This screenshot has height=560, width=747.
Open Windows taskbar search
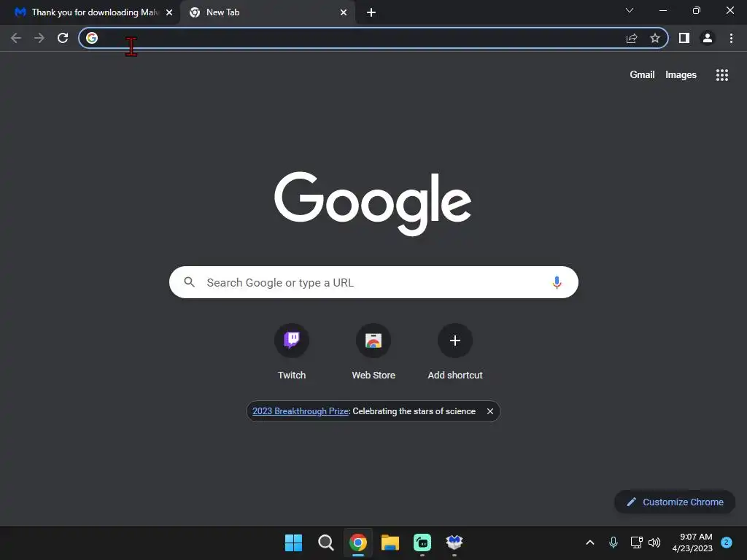(326, 542)
